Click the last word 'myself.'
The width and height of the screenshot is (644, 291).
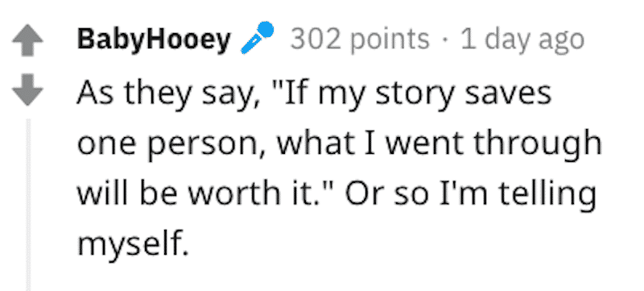[133, 242]
